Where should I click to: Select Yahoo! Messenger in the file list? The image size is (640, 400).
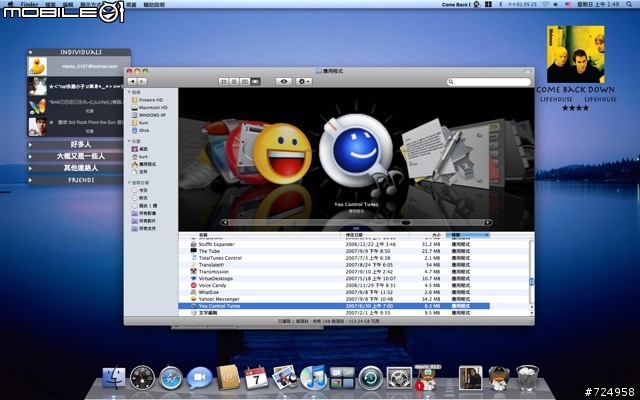click(334, 299)
